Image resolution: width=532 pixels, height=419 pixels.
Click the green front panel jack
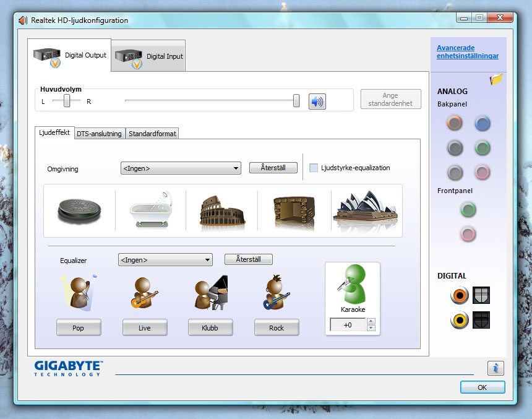(x=468, y=209)
